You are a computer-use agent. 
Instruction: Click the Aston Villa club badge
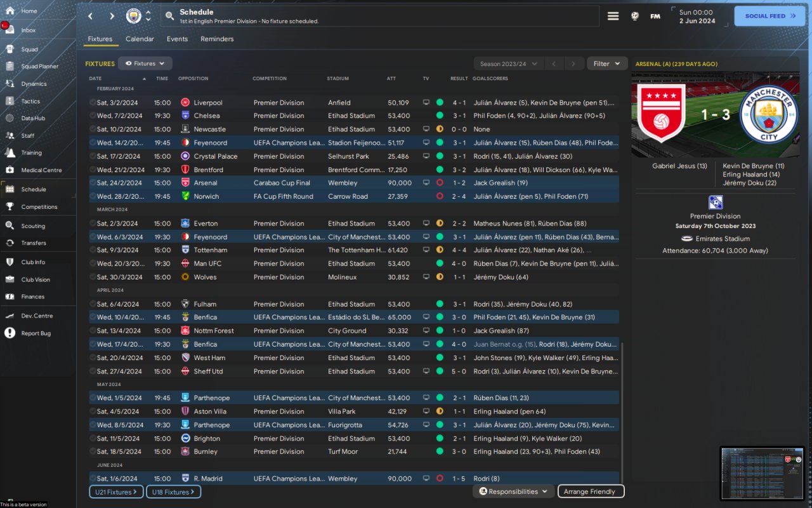(185, 411)
